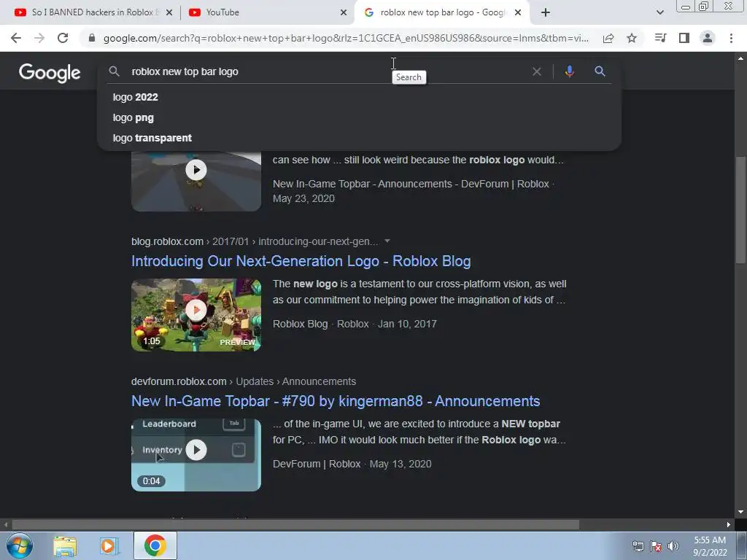Submit search with blue magnifier icon

pos(600,71)
